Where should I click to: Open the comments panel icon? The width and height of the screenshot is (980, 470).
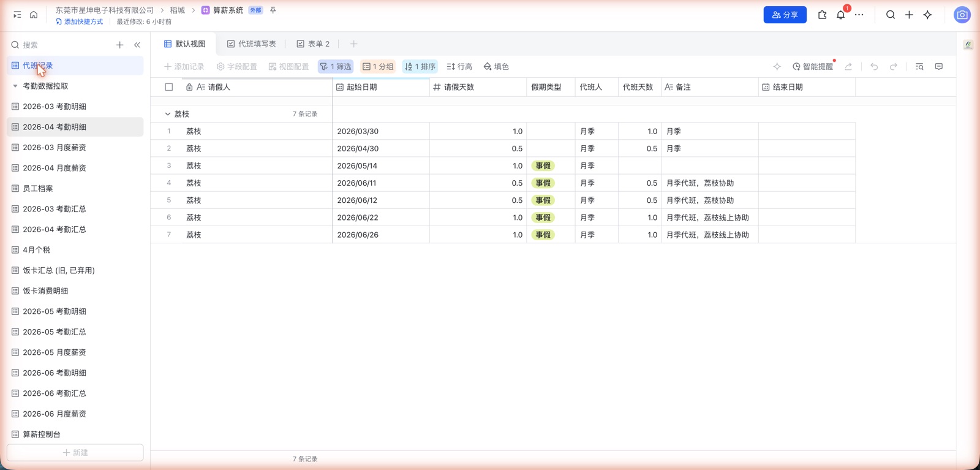coord(939,66)
